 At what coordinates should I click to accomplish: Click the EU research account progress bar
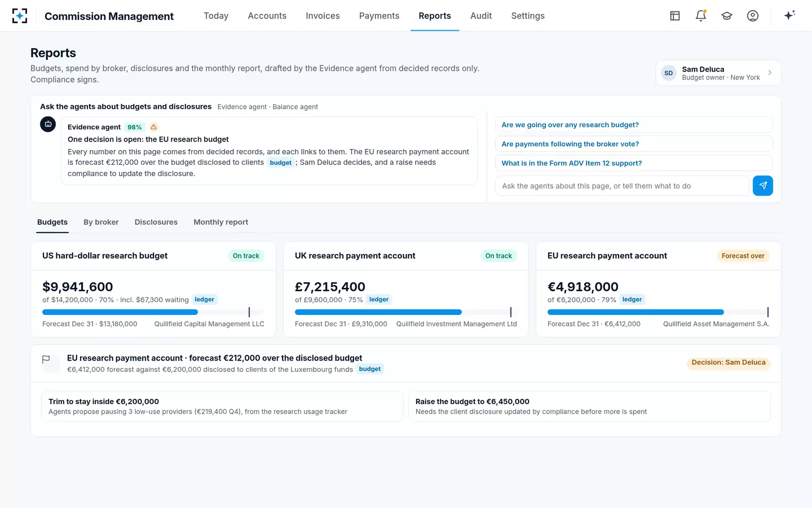[658, 312]
